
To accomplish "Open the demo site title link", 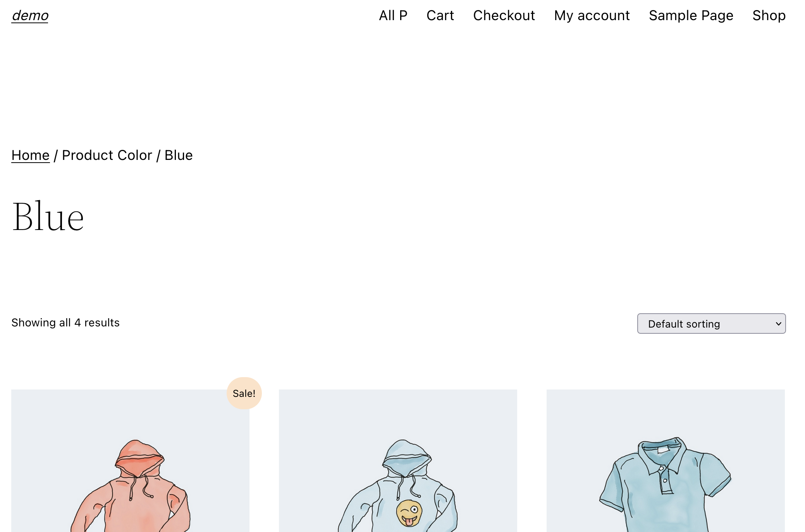I will coord(30,15).
